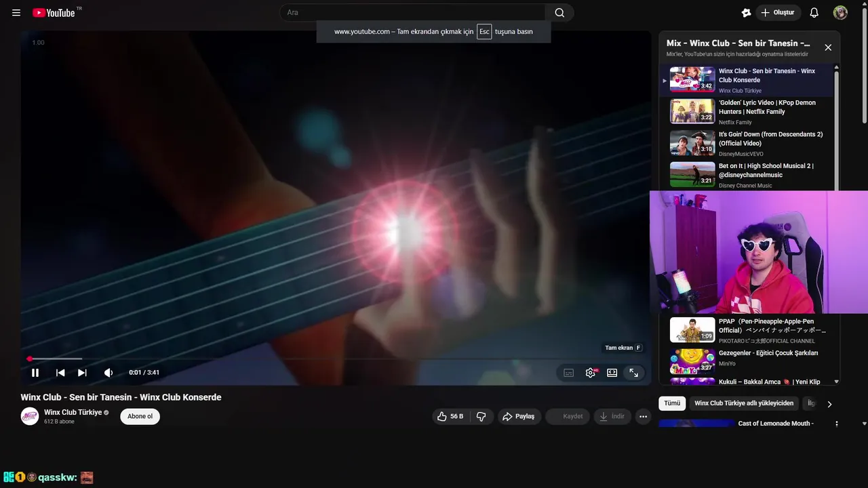Play It's Goin' Down Descendants 2 video
The width and height of the screenshot is (868, 488).
747,144
